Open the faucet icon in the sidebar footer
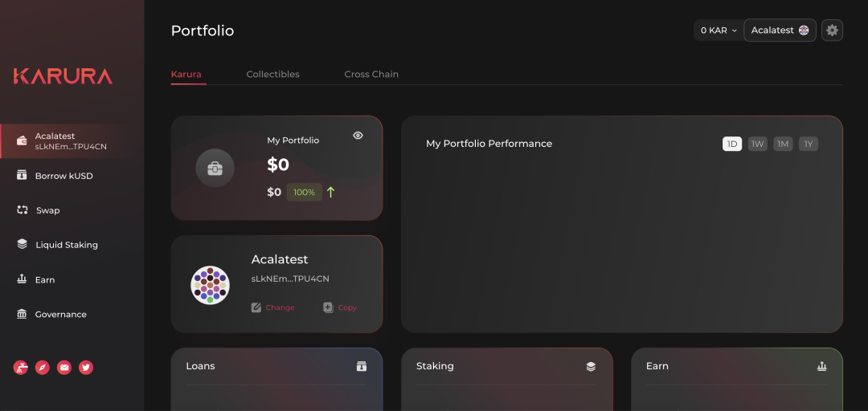Image resolution: width=868 pixels, height=411 pixels. pos(21,368)
